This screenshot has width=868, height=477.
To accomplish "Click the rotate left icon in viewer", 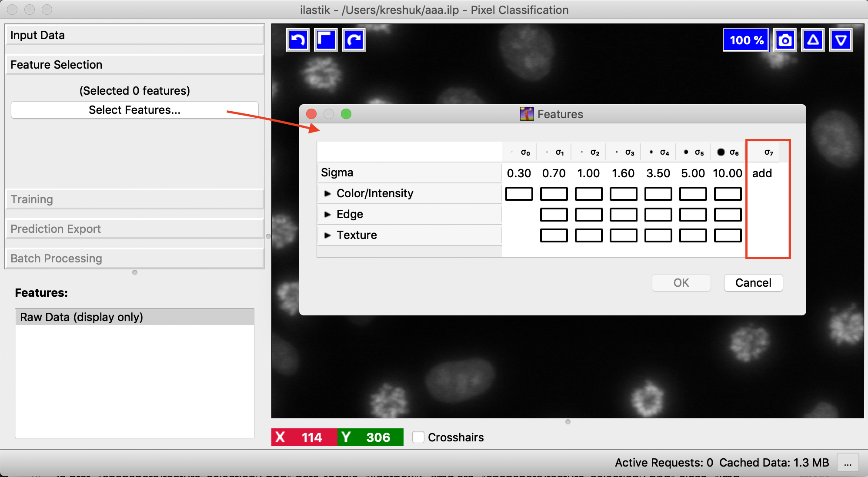I will click(x=298, y=40).
